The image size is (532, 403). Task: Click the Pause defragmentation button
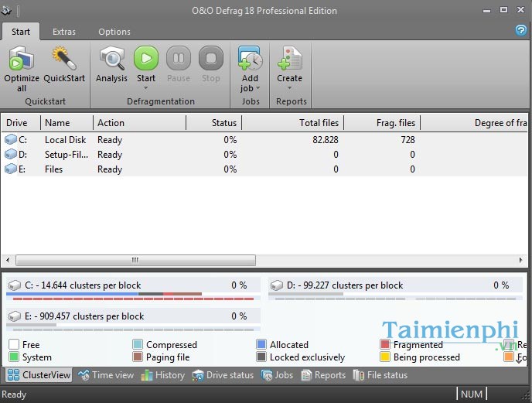pyautogui.click(x=179, y=58)
